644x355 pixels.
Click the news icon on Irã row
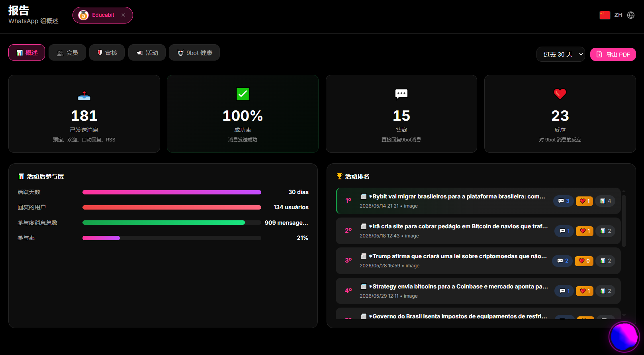tap(363, 226)
